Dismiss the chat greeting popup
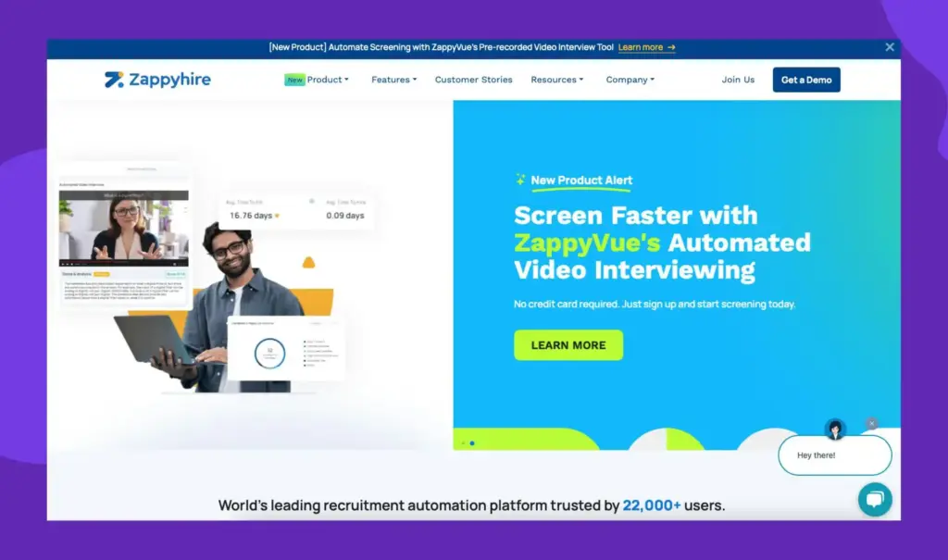This screenshot has height=560, width=948. pos(871,423)
